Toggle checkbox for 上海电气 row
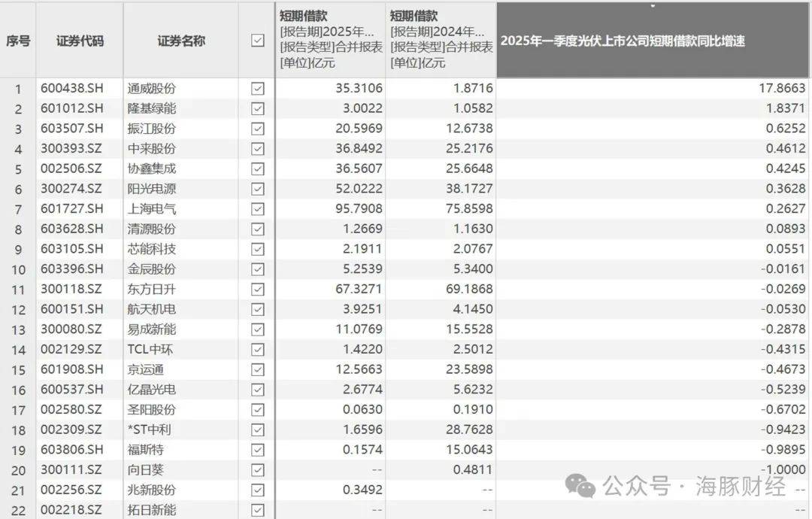Viewport: 812px width, 519px height. (x=258, y=209)
